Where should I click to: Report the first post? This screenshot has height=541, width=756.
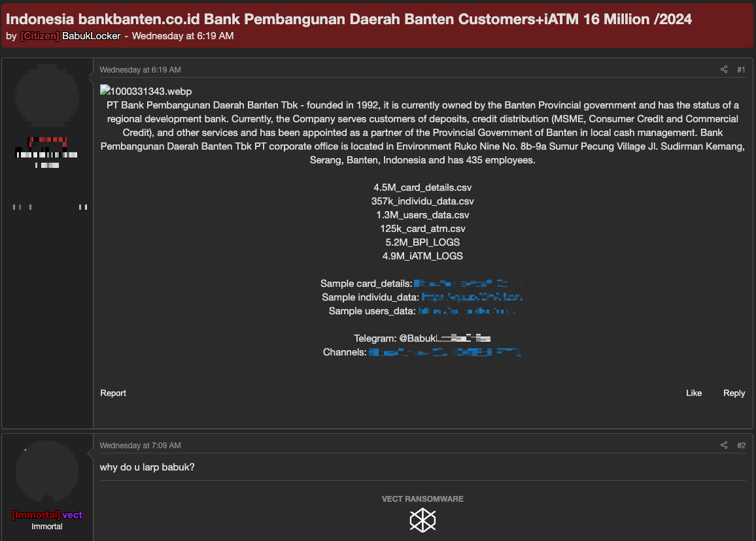coord(113,393)
